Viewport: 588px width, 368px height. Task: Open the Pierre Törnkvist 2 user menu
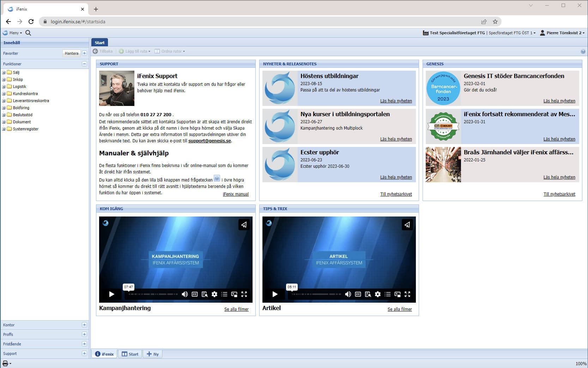(562, 33)
